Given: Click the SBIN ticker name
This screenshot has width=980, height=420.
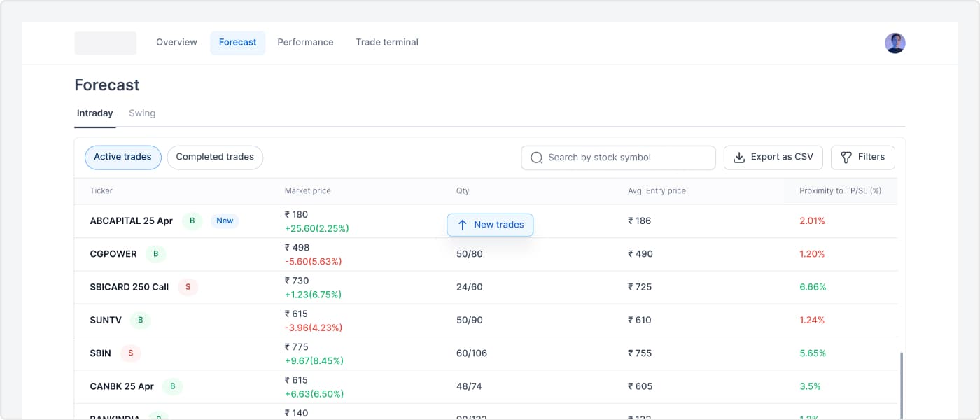Looking at the screenshot, I should (x=101, y=353).
